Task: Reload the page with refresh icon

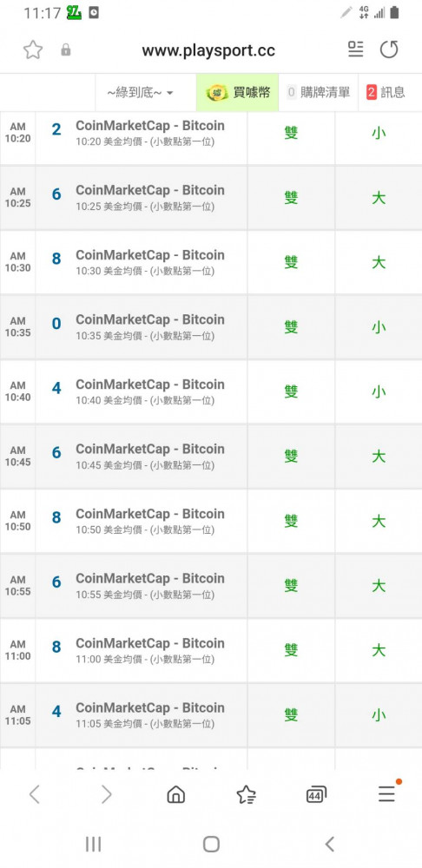Action: (x=389, y=49)
